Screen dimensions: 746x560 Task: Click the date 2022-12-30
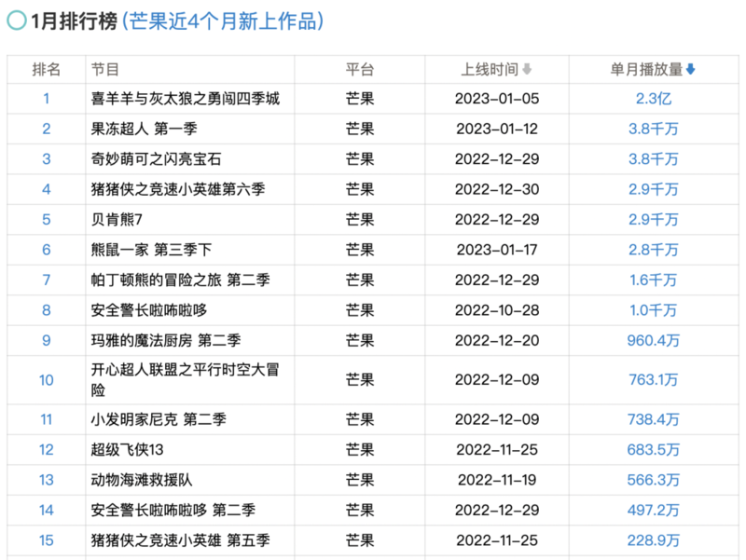coord(497,189)
